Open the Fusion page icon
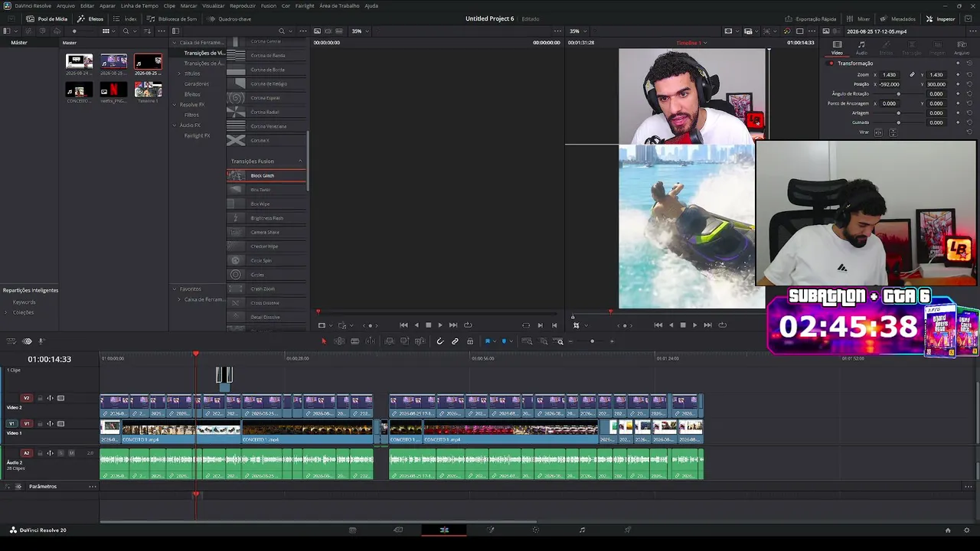 491,530
